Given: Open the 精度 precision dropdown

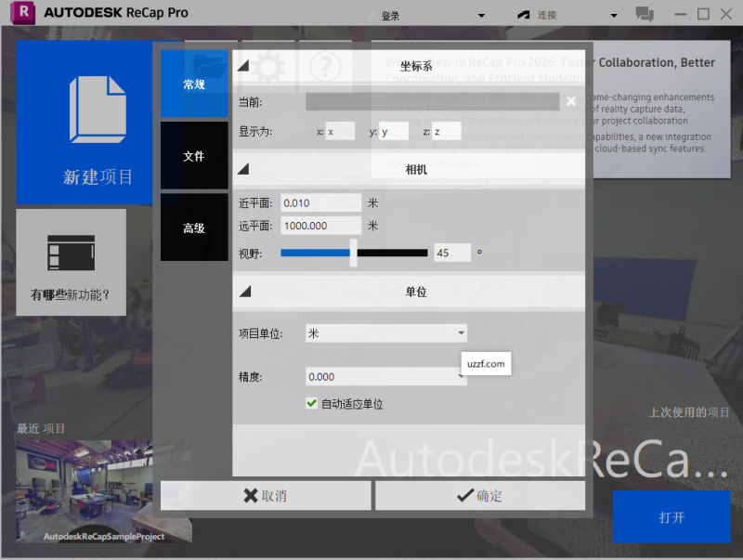Looking at the screenshot, I should [x=461, y=376].
